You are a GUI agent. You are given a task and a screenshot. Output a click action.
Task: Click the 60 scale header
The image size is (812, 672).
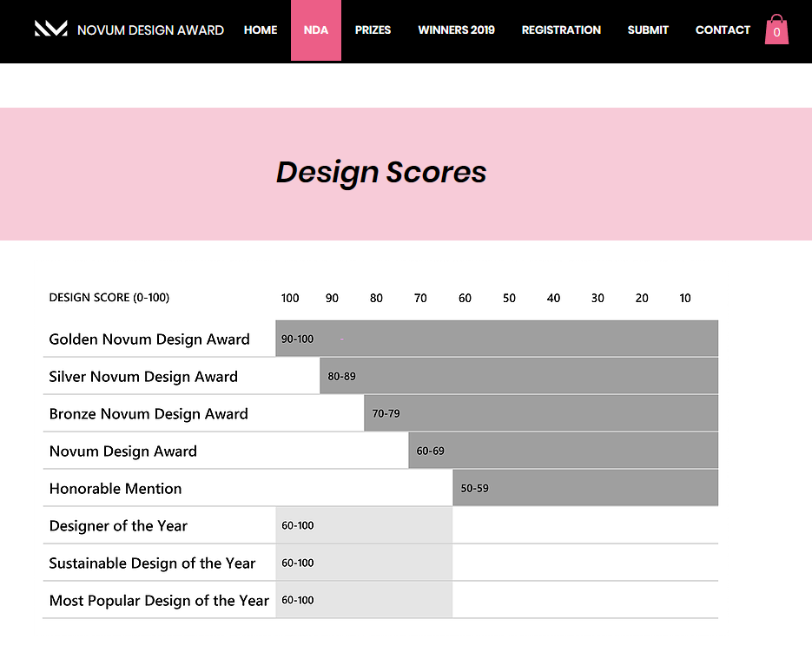465,298
